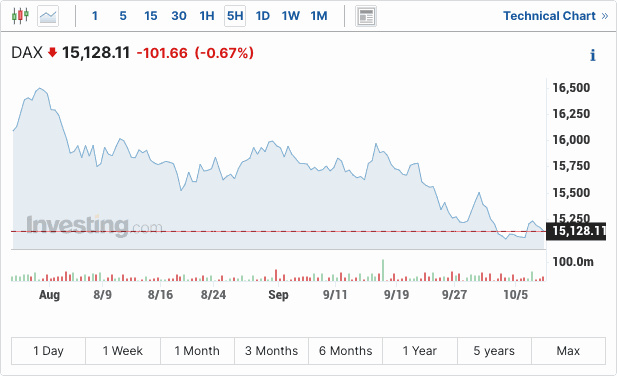Click the 15,128.11 price next to DAX

pos(96,53)
